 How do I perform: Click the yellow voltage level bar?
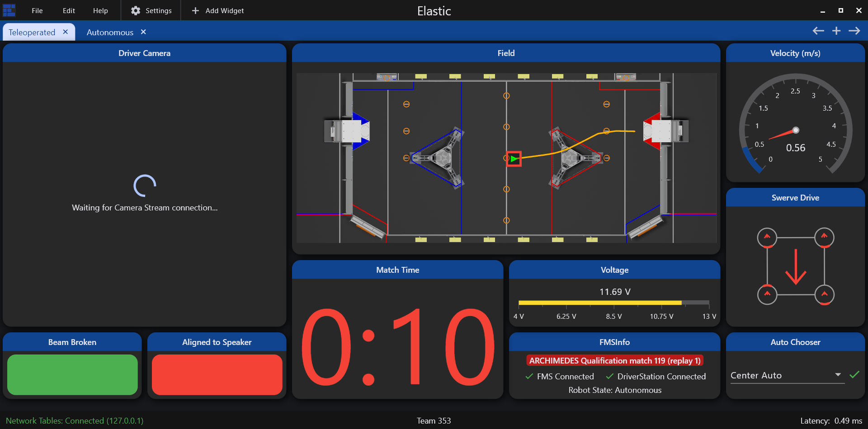click(601, 303)
